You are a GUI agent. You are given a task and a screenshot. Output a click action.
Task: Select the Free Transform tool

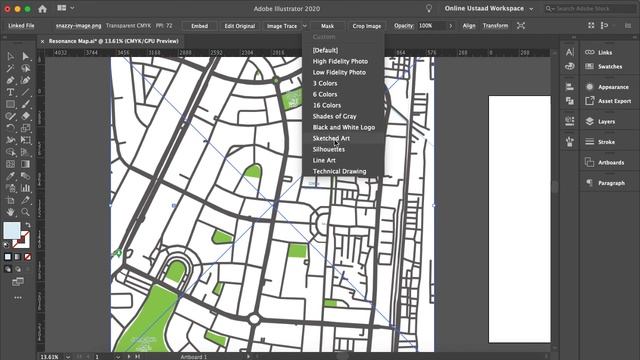[x=25, y=140]
